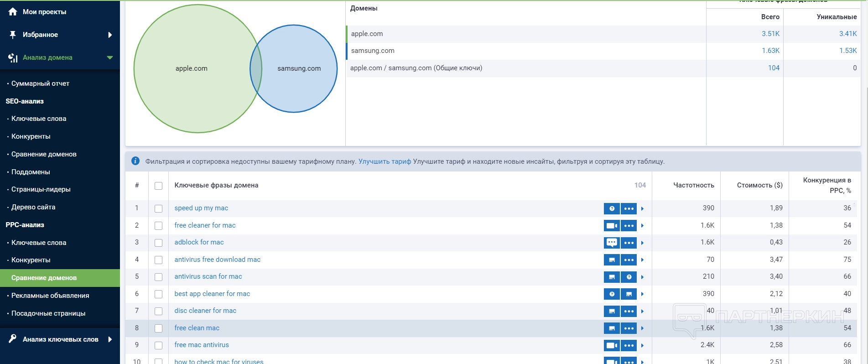Screen dimensions: 868x364
Task: Click the common keywords count 104 link
Action: [x=774, y=68]
